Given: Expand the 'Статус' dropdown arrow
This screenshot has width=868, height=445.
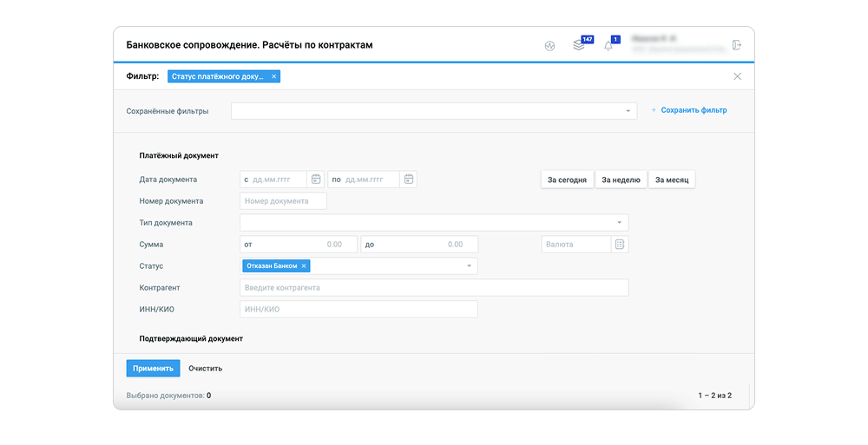Looking at the screenshot, I should point(469,265).
